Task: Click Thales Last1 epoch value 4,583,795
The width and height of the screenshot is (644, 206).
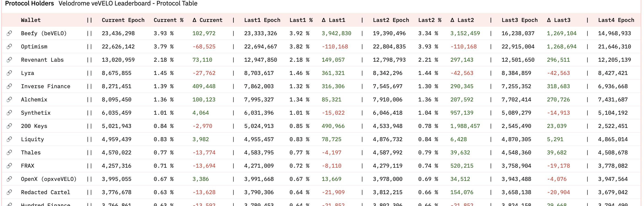Action: coord(259,152)
